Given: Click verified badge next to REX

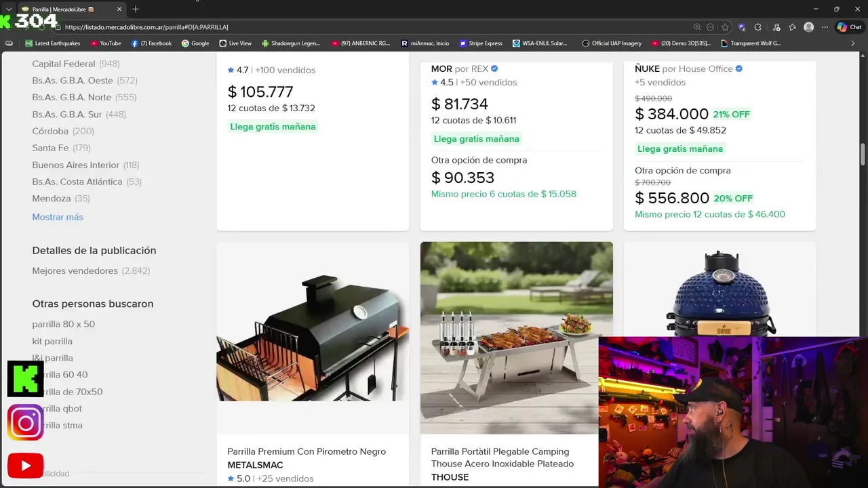Looking at the screenshot, I should (494, 68).
